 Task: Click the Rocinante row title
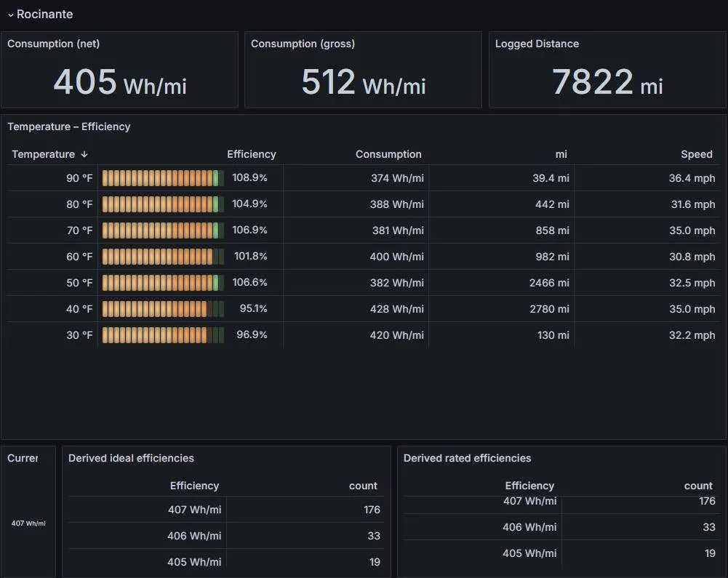click(44, 15)
